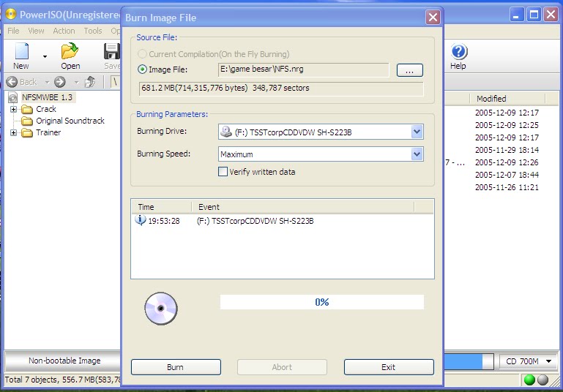Image resolution: width=563 pixels, height=392 pixels.
Task: Open the dropdown arrow beside New
Action: tap(45, 56)
